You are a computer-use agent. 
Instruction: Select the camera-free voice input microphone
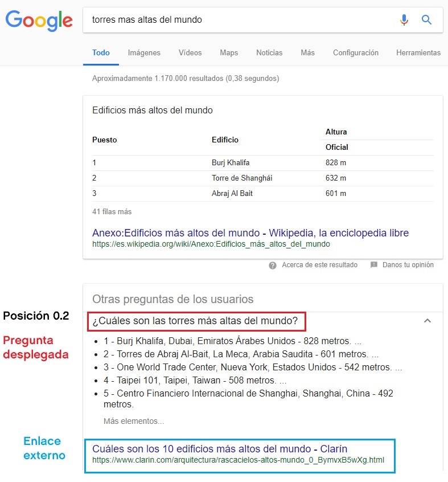[404, 19]
